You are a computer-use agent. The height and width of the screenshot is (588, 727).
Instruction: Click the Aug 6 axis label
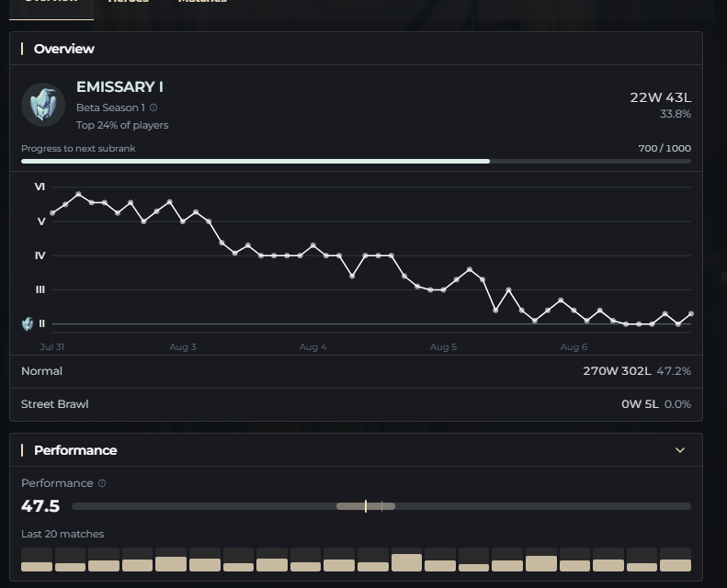[x=574, y=346]
